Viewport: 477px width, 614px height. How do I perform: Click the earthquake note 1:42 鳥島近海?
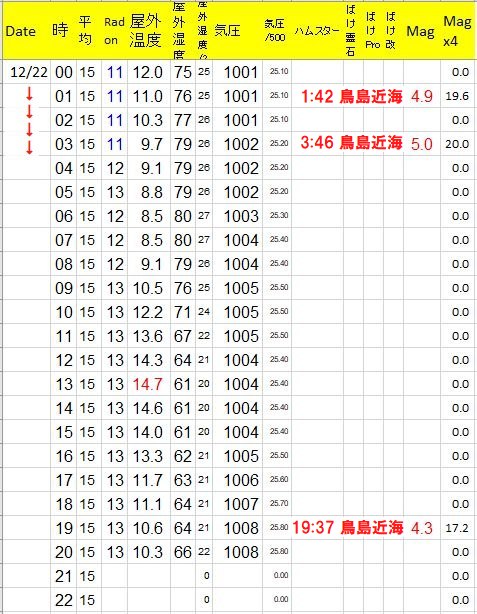click(x=352, y=96)
